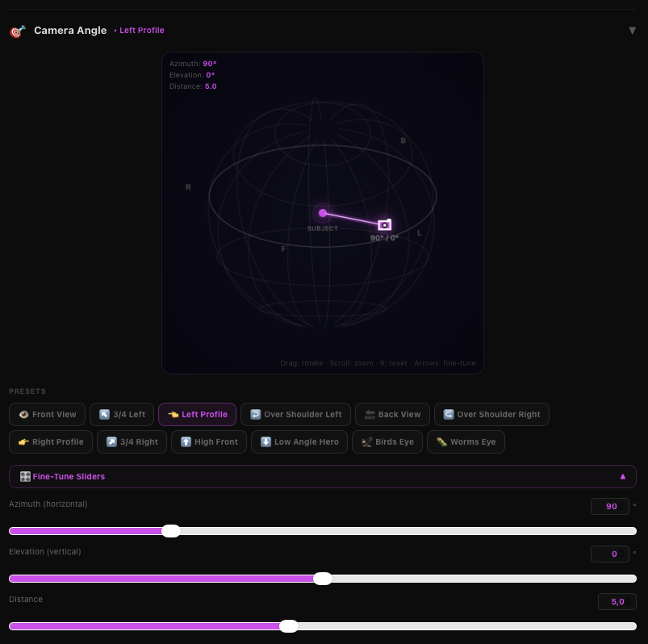Click the target icon beside Camera Angle

coord(17,31)
